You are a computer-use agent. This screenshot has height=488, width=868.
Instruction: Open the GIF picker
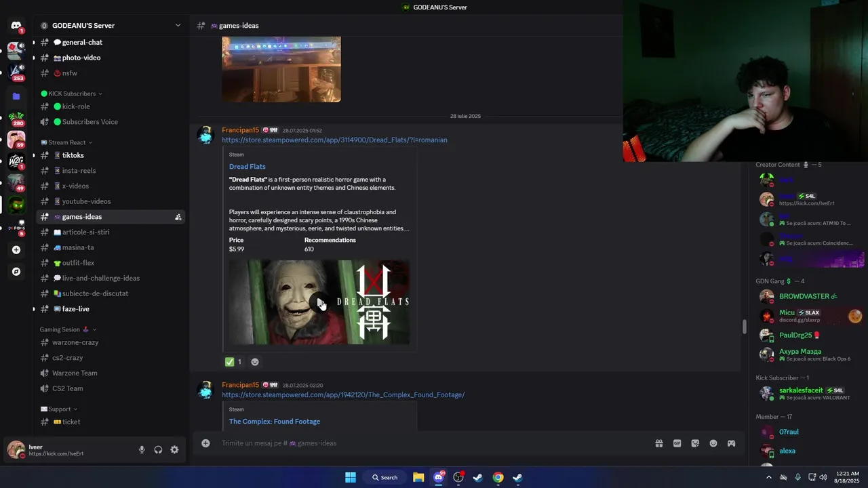(677, 443)
